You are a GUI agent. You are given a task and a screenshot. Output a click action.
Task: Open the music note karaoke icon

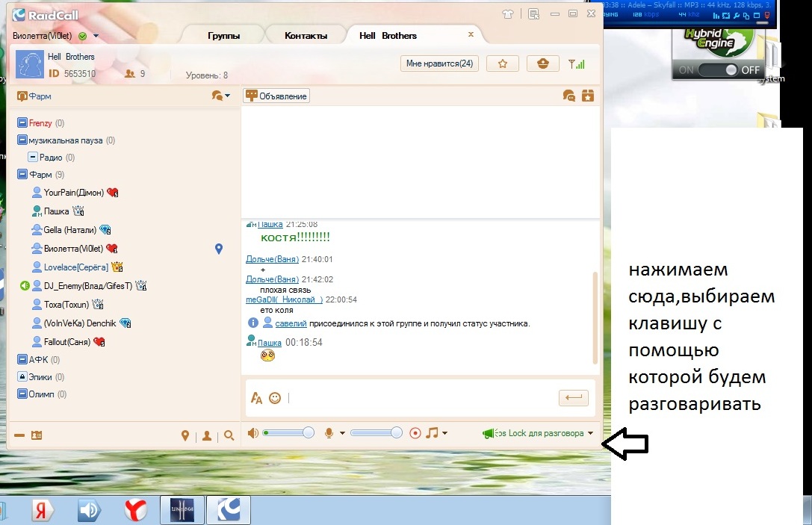(432, 433)
